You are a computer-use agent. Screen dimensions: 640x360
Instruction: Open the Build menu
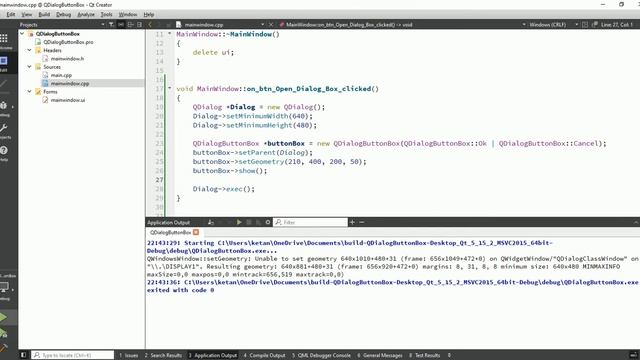pos(44,14)
